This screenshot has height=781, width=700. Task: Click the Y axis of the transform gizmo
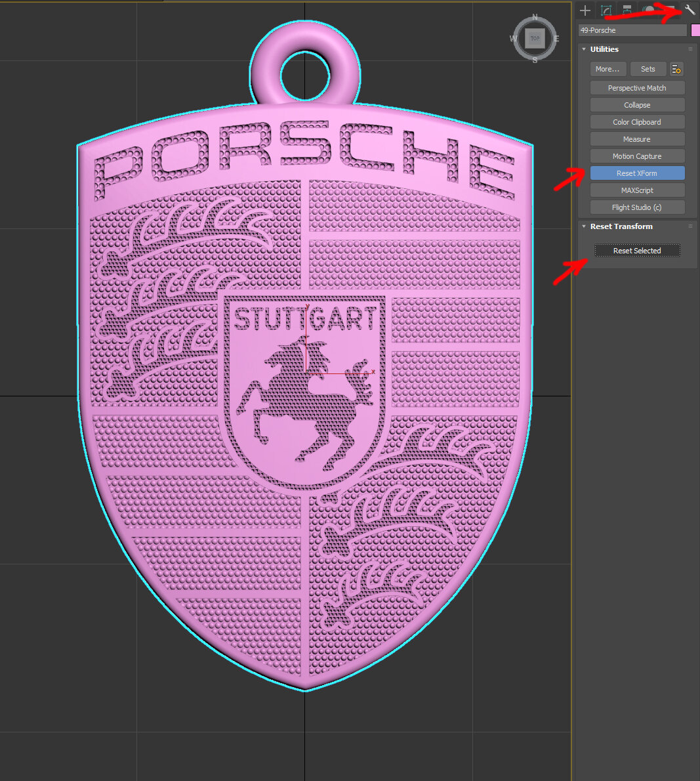[x=306, y=339]
